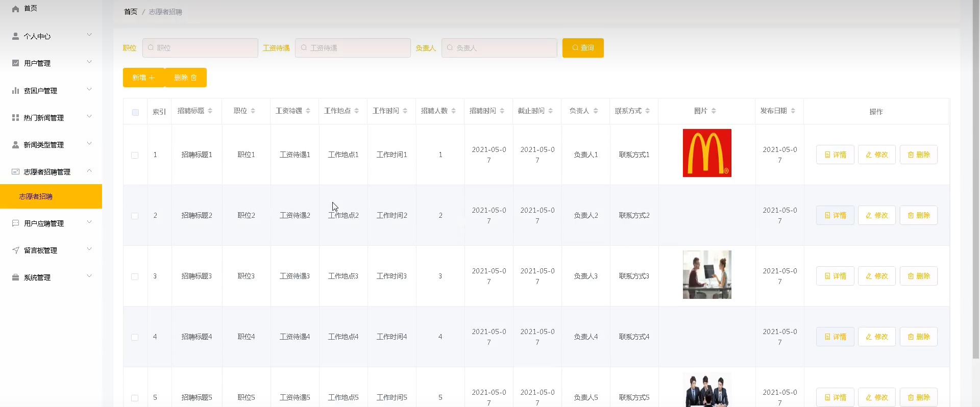Check the row 3 招聘标题3 checkbox
This screenshot has width=980, height=407.
point(135,276)
